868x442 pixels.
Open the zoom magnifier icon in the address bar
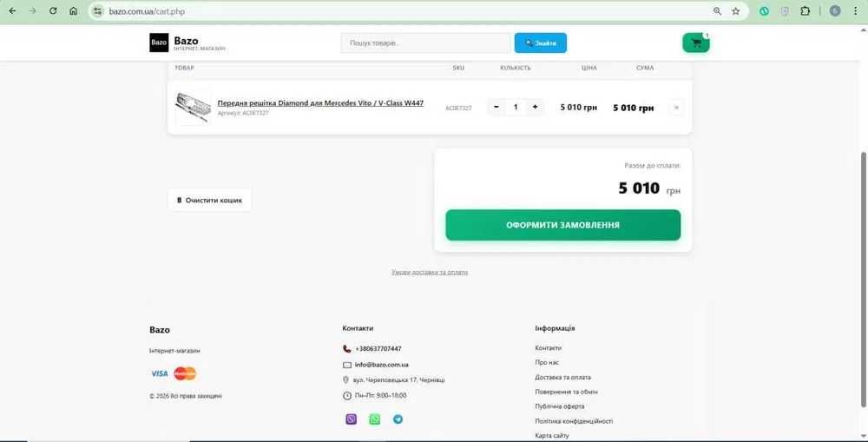click(718, 11)
